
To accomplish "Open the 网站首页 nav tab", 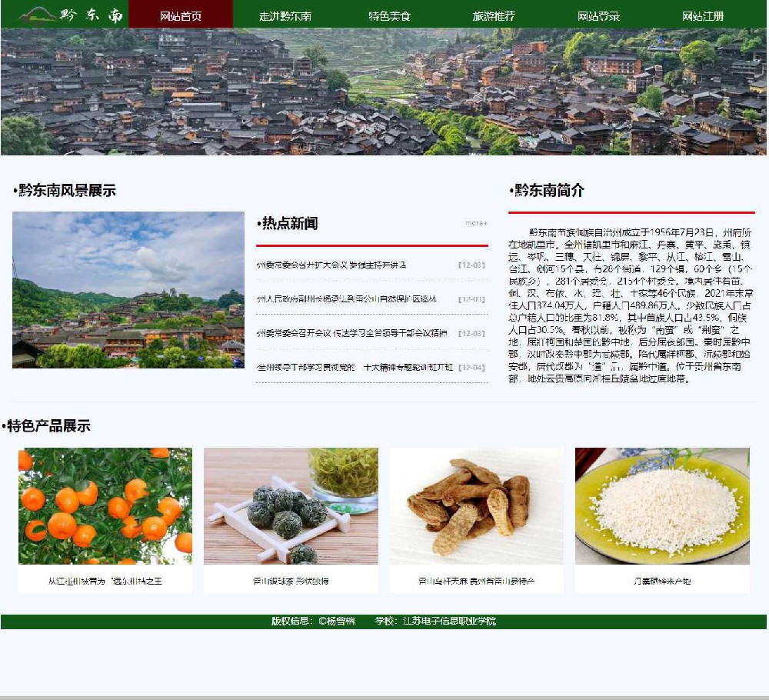I will pos(181,15).
